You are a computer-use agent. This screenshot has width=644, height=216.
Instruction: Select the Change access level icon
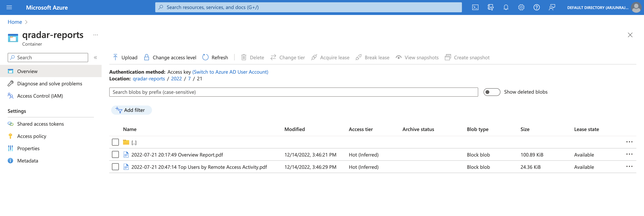click(147, 57)
